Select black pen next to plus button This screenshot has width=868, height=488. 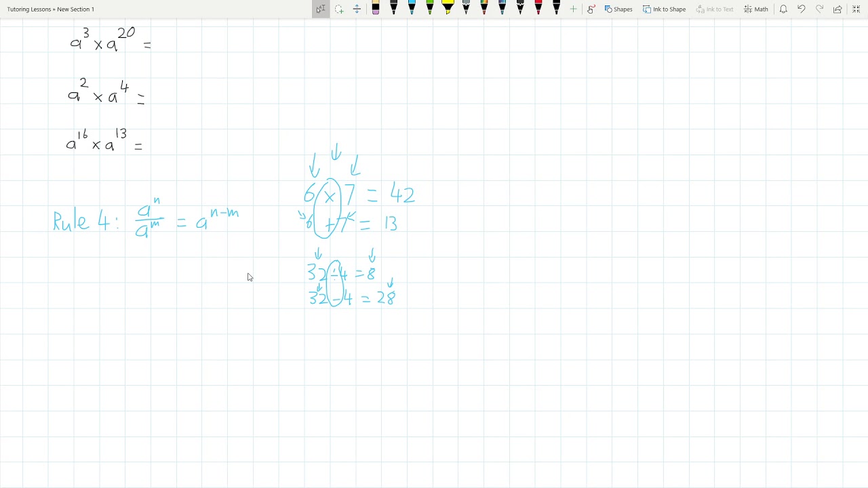[x=557, y=9]
